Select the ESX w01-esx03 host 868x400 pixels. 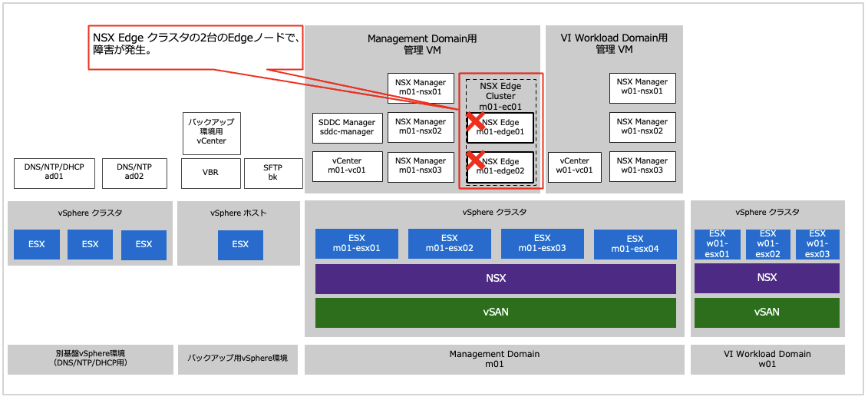(x=817, y=244)
